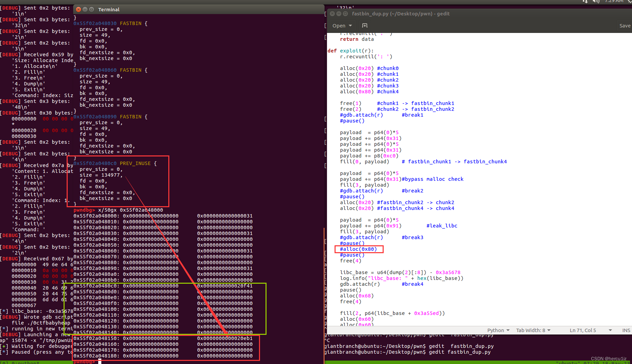The image size is (632, 364).
Task: Click the 'def exploit(r):' line in gedit
Action: coord(350,51)
